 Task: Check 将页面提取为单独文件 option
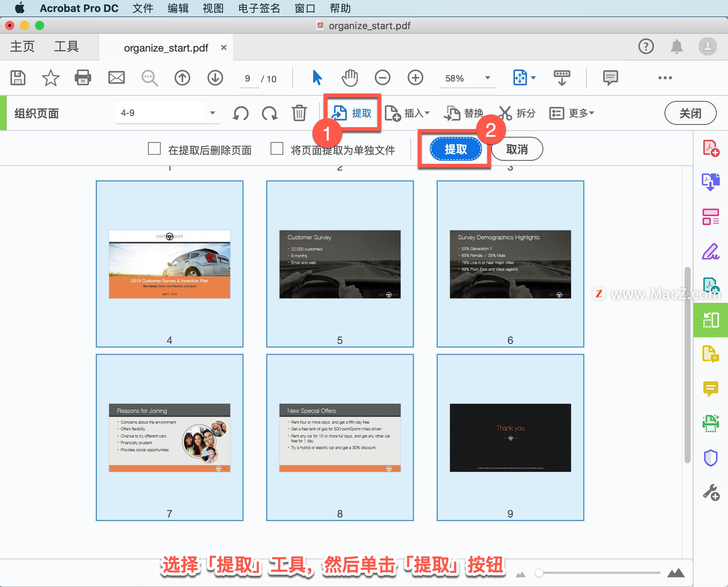coord(277,149)
